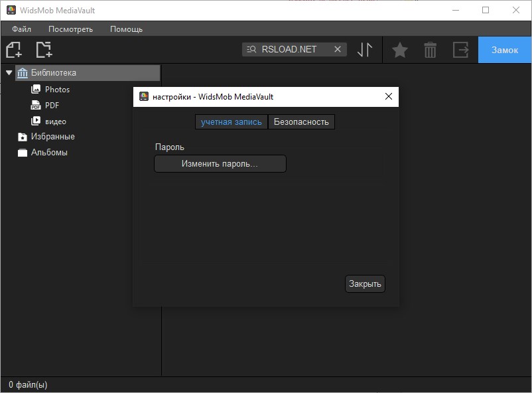This screenshot has height=393, width=532.
Task: Open the Photos library section
Action: click(x=58, y=89)
